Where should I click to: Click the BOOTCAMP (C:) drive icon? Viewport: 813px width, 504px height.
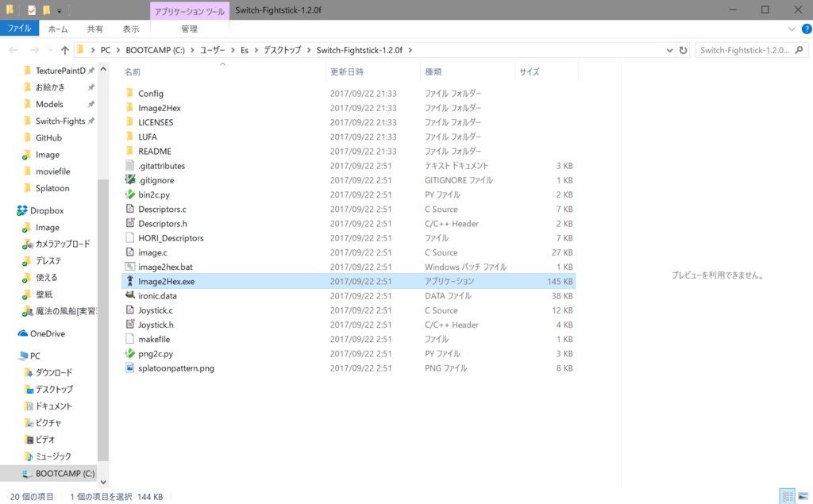[x=28, y=473]
